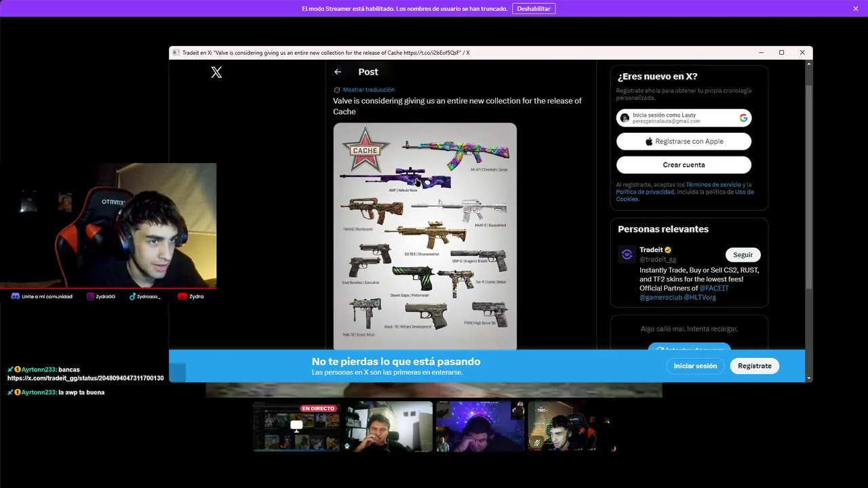The image size is (868, 488).
Task: Follow Tradeit with Seguir button
Action: click(743, 255)
